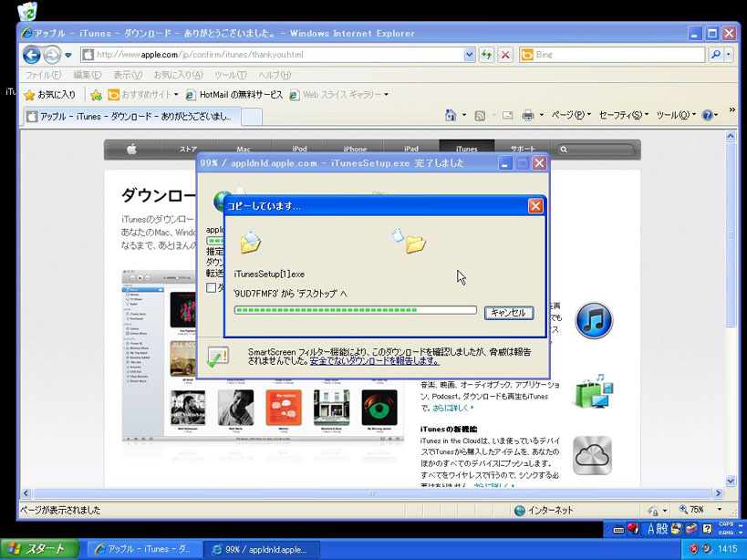The height and width of the screenshot is (560, 747).
Task: Open the iPad tab on Apple nav
Action: click(410, 149)
